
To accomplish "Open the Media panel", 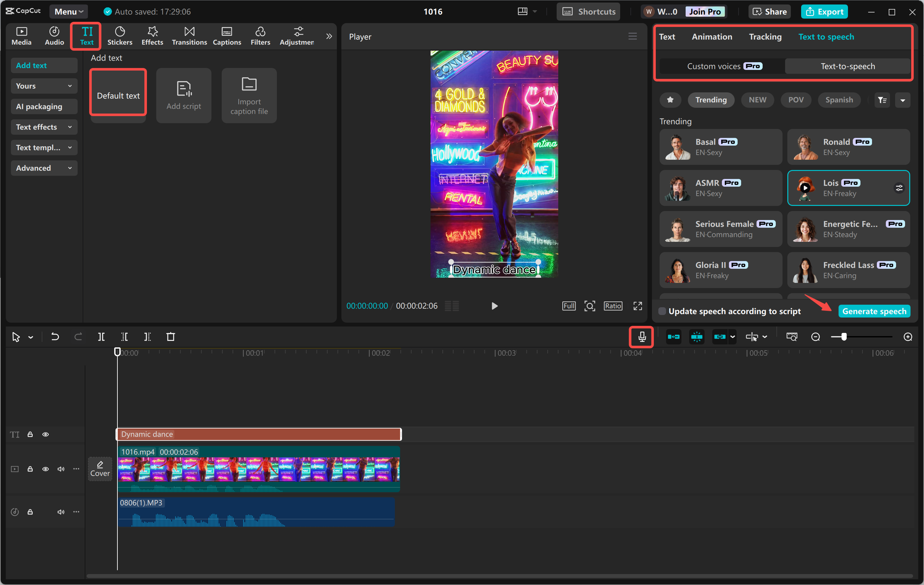I will [x=21, y=36].
